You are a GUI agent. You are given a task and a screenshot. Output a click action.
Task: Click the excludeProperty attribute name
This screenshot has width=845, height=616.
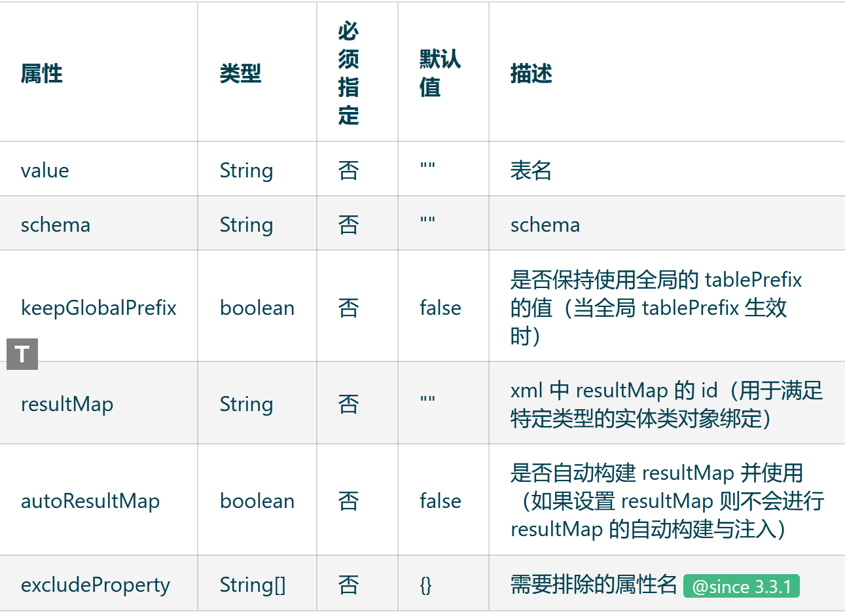tap(96, 585)
